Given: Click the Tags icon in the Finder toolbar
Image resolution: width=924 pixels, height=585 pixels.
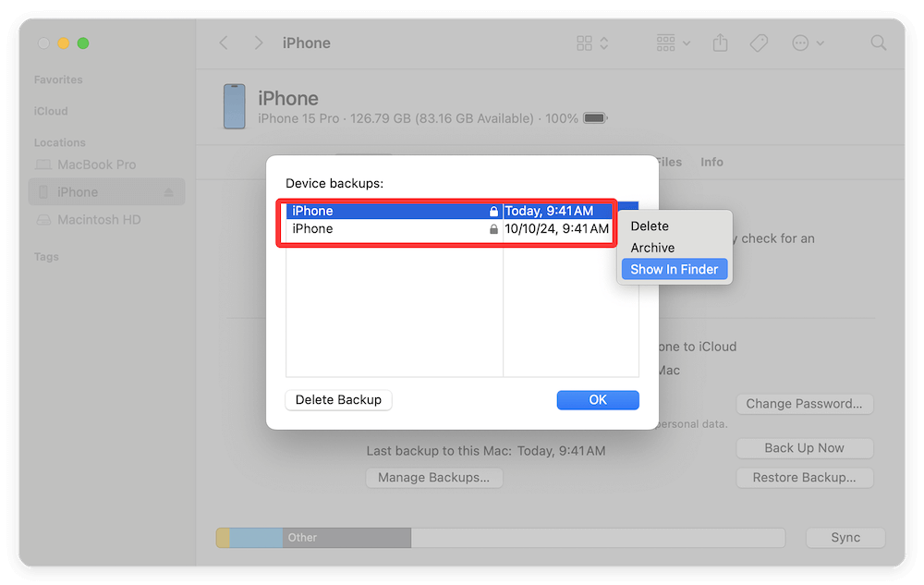Looking at the screenshot, I should click(x=759, y=43).
